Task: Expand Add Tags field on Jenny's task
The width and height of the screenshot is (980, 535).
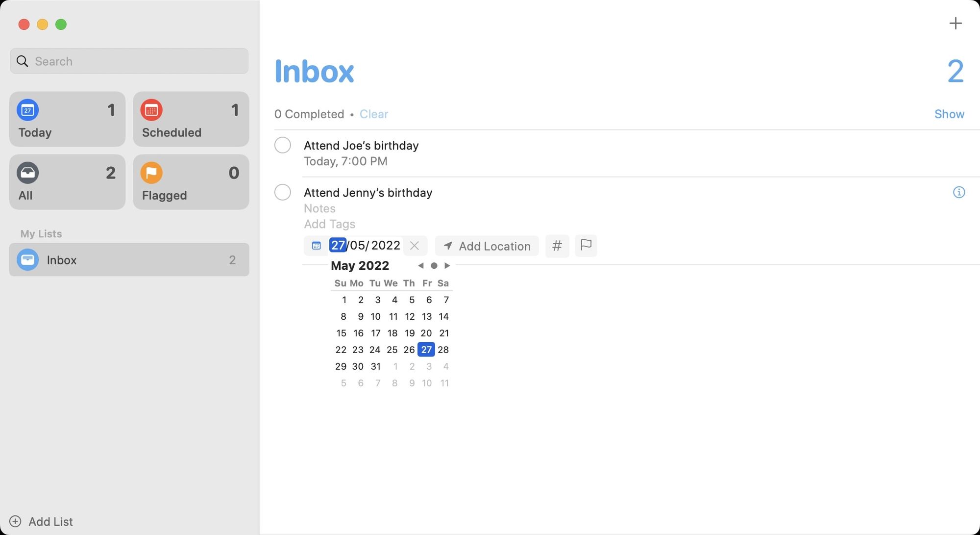Action: coord(328,224)
